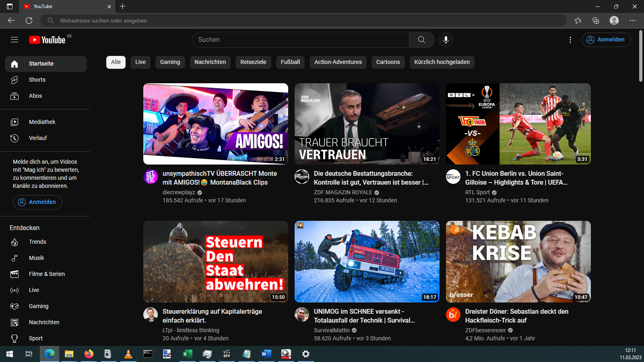Screen dimensions: 644x362
Task: Play the AMIGOS! video thumbnail
Action: [216, 124]
